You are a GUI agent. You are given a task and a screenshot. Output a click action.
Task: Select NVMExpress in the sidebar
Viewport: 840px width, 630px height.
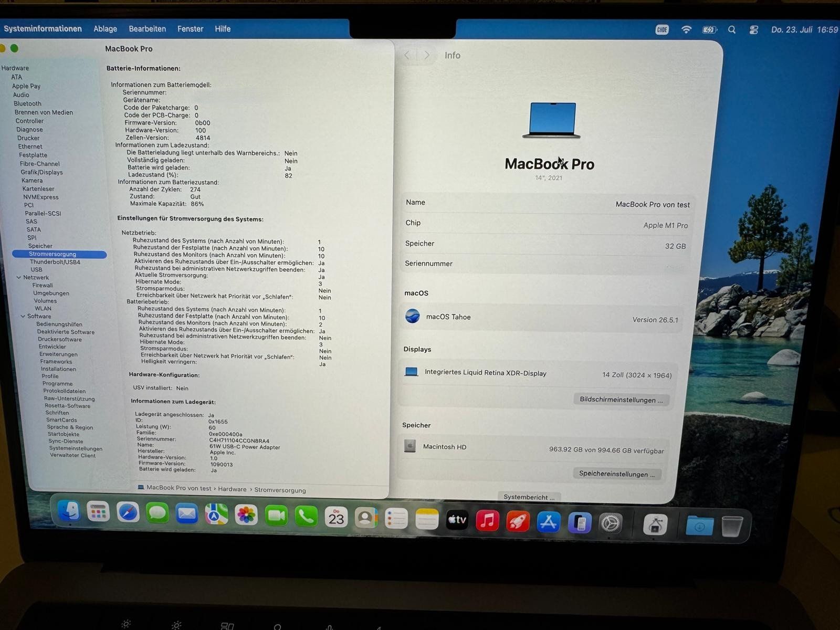coord(41,197)
